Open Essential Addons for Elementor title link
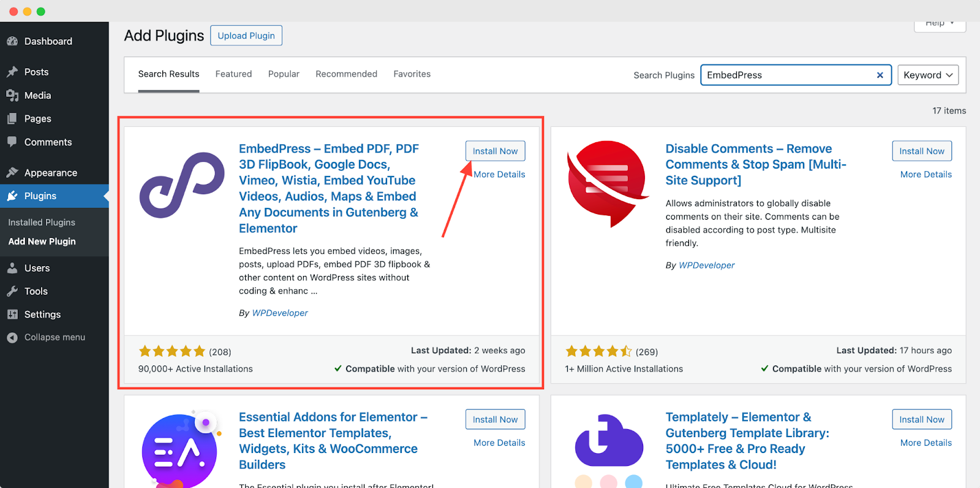980x488 pixels. click(x=333, y=441)
